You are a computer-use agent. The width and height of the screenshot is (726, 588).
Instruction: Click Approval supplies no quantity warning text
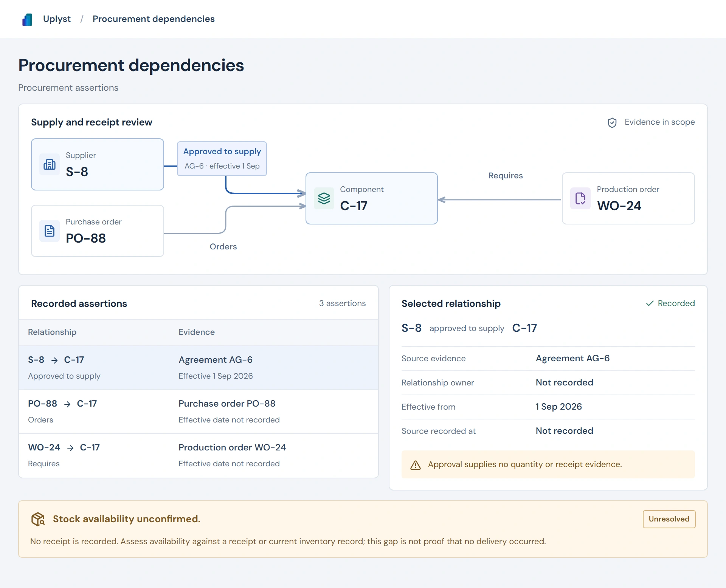coord(525,464)
